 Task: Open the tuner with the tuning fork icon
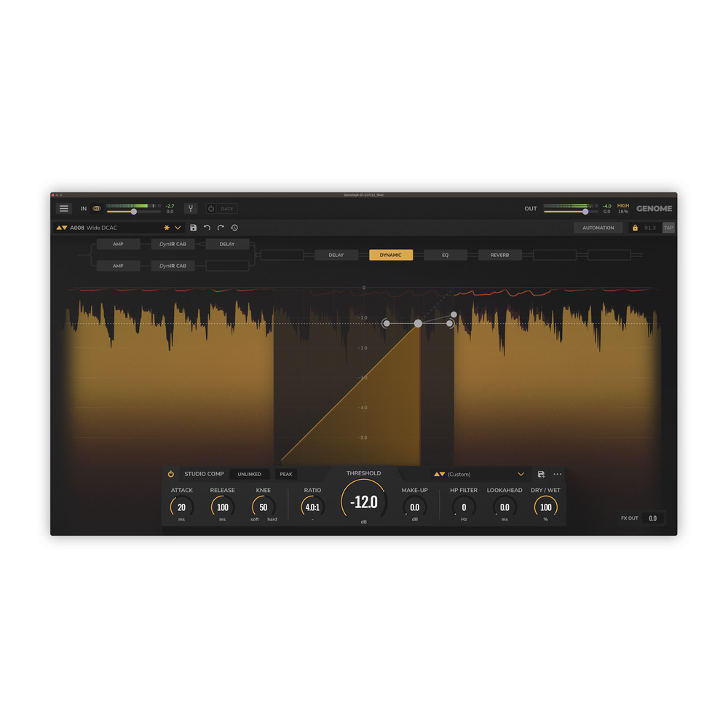(x=191, y=209)
